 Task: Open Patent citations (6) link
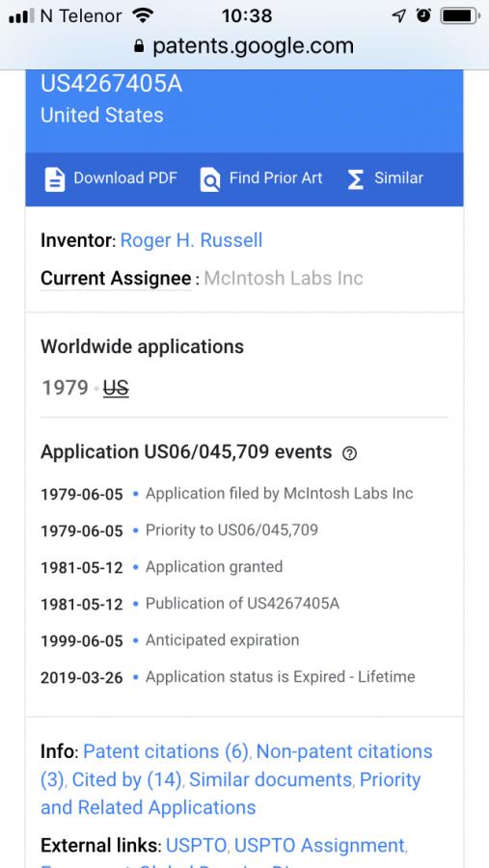(x=166, y=751)
